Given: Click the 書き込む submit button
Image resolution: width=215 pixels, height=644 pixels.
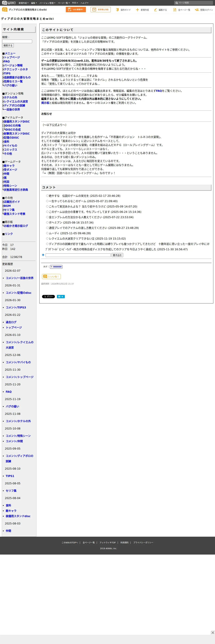Looking at the screenshot, I should (x=117, y=255).
